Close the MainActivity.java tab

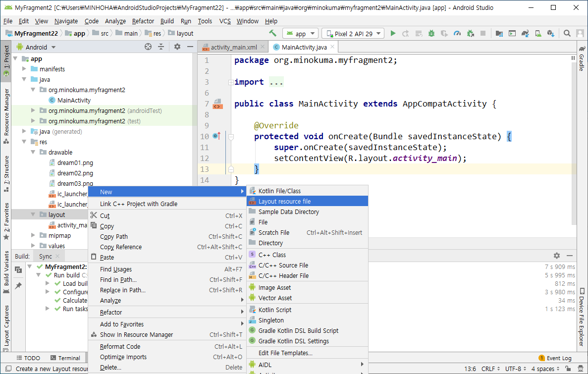[332, 47]
